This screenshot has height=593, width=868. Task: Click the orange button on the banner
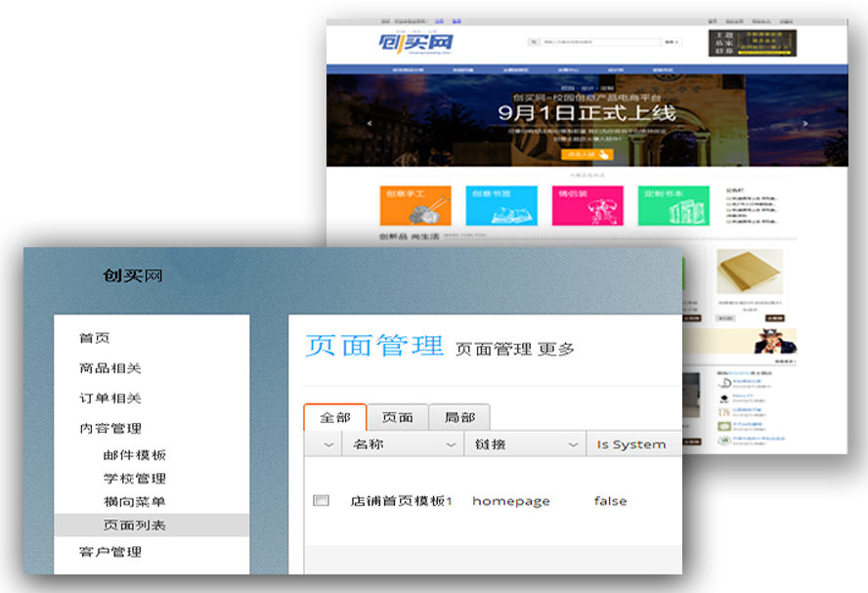pyautogui.click(x=586, y=154)
